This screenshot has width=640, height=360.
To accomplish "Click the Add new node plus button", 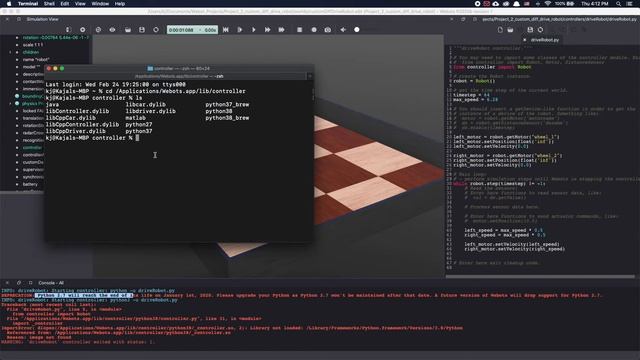I will [82, 30].
